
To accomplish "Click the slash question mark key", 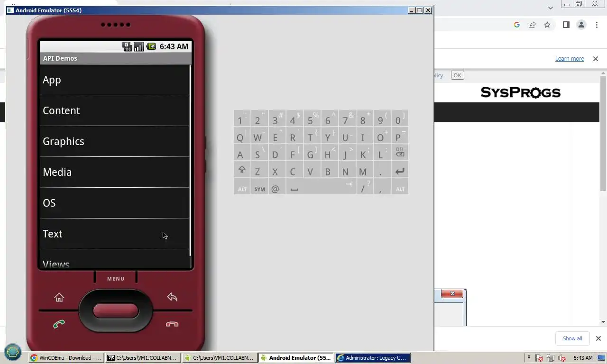I will pos(365,187).
